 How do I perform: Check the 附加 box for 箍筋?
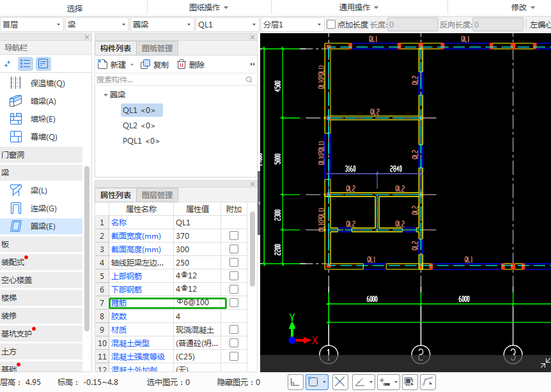coord(234,303)
